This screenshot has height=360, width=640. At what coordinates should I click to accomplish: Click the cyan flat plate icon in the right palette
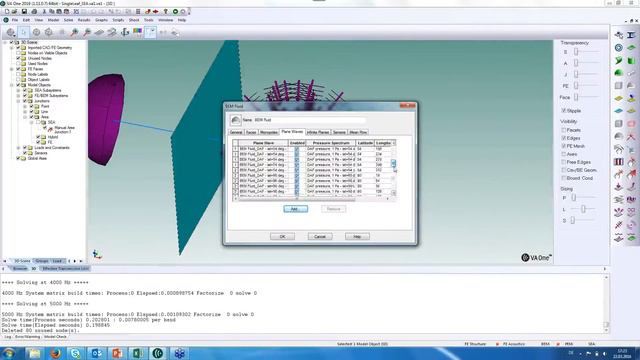click(619, 111)
